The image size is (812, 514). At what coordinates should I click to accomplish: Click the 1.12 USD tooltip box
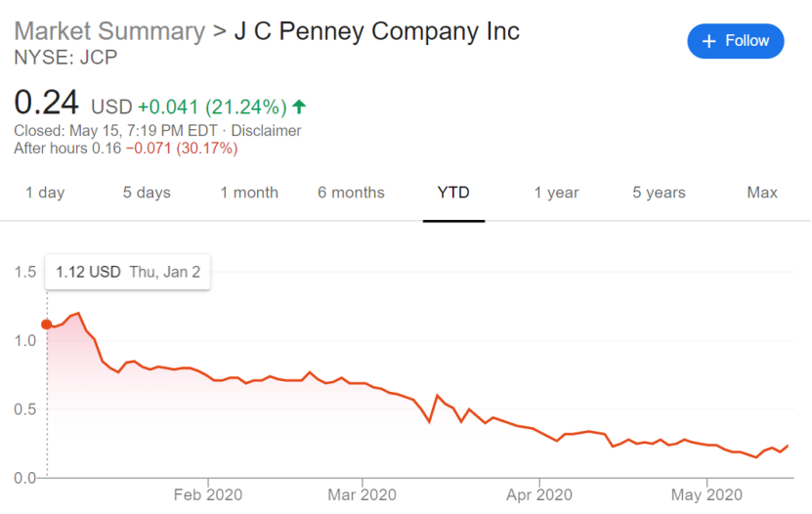coord(127,272)
